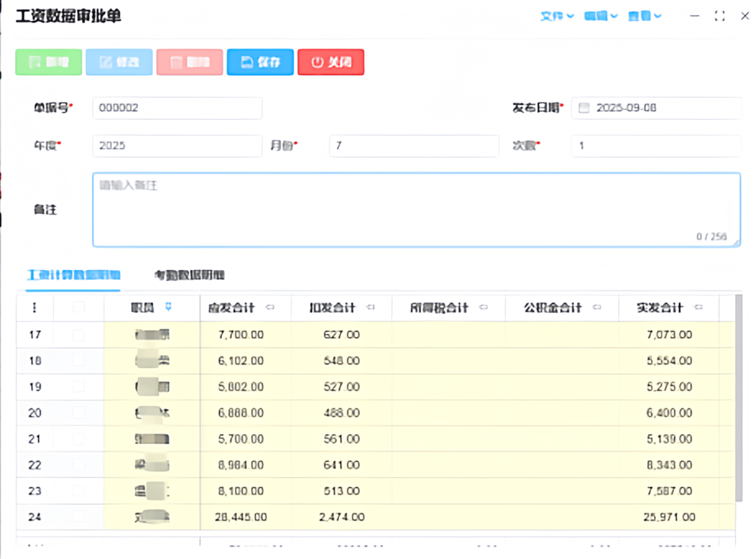Switch to the 考勤数据明细 tab
Image resolution: width=756 pixels, height=559 pixels.
190,275
